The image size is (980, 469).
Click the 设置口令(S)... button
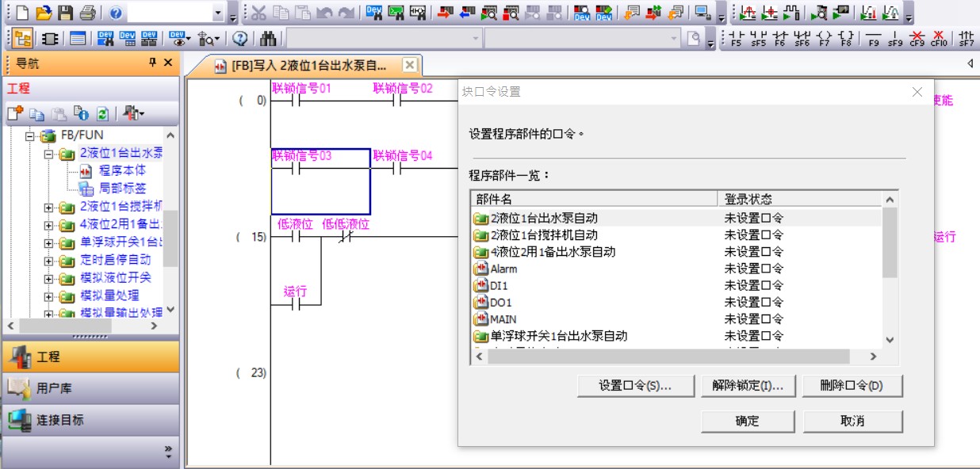635,386
